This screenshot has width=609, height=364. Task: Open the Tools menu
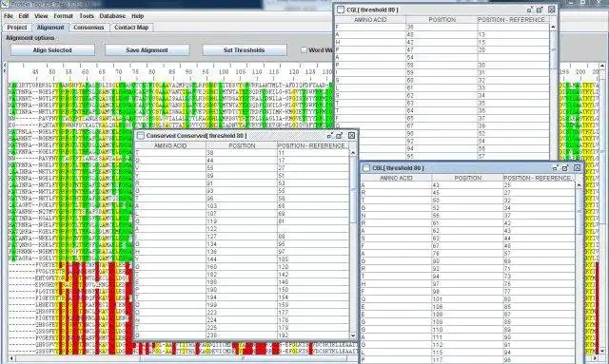coord(87,16)
